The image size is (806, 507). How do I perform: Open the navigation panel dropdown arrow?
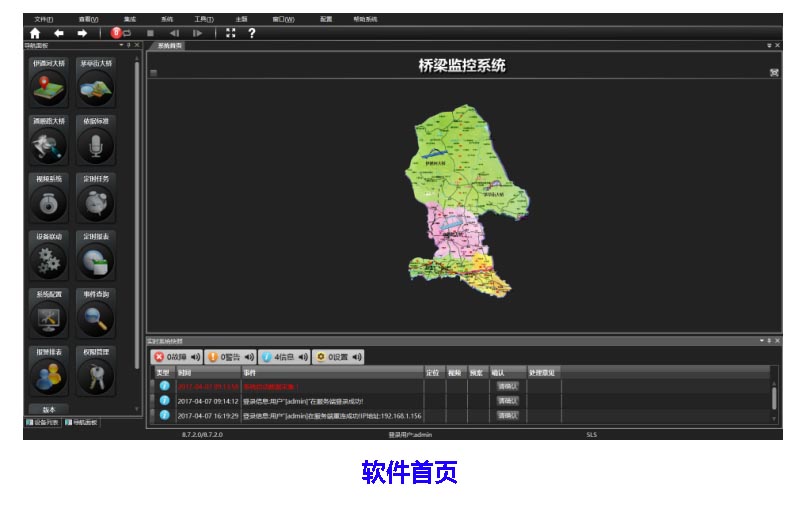point(121,45)
